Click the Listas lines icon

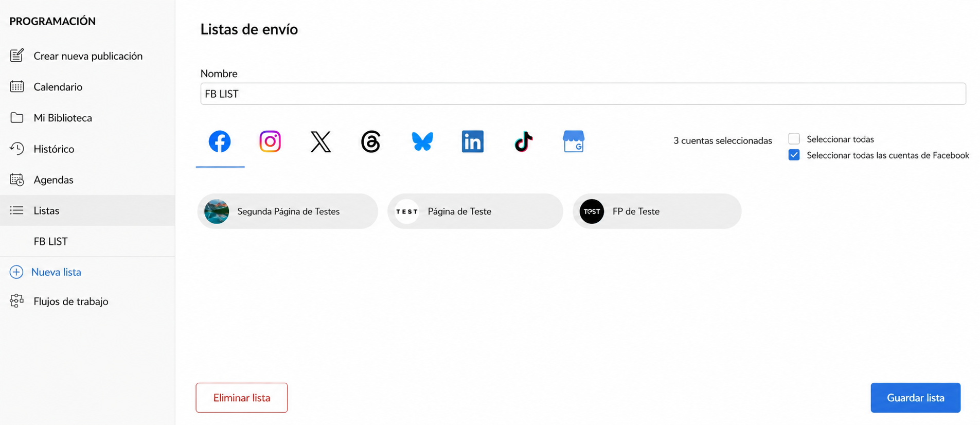click(x=17, y=210)
